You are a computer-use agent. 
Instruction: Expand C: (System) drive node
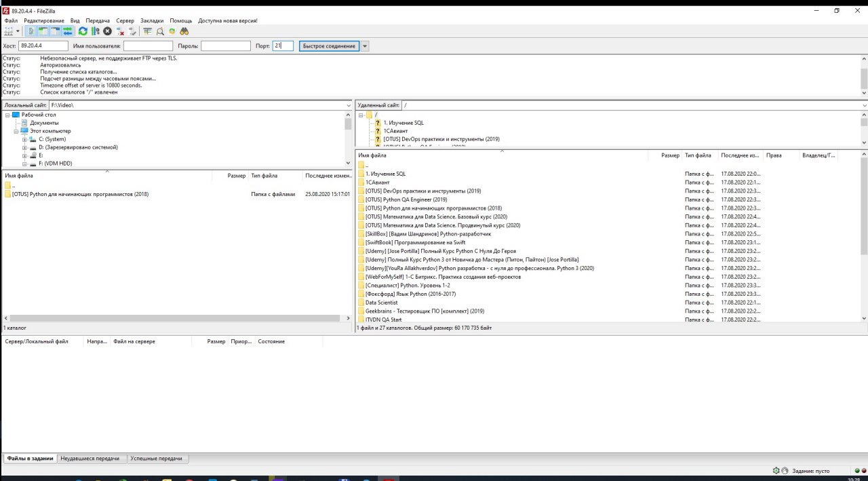24,139
